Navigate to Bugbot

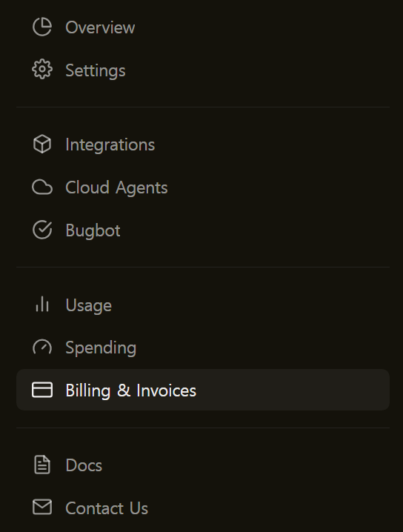tap(203, 230)
